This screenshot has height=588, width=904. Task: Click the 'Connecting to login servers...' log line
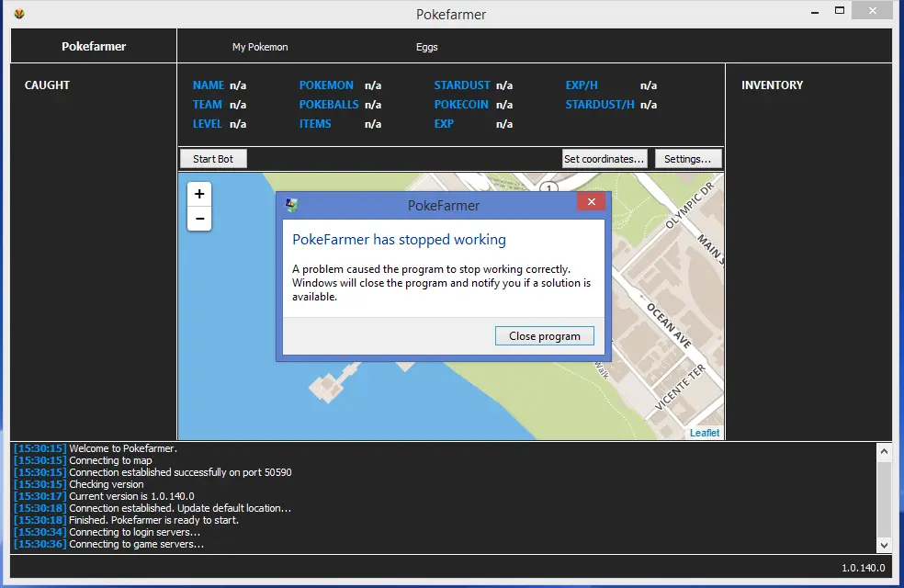pos(107,532)
